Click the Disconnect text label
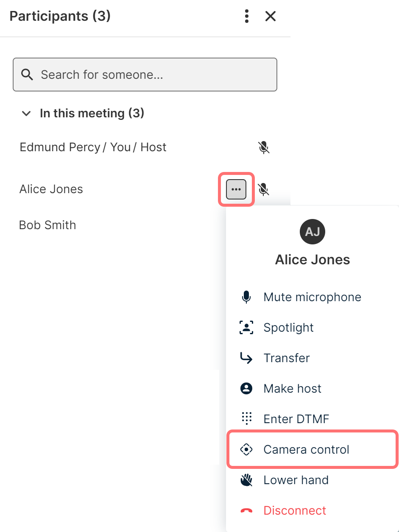 295,510
